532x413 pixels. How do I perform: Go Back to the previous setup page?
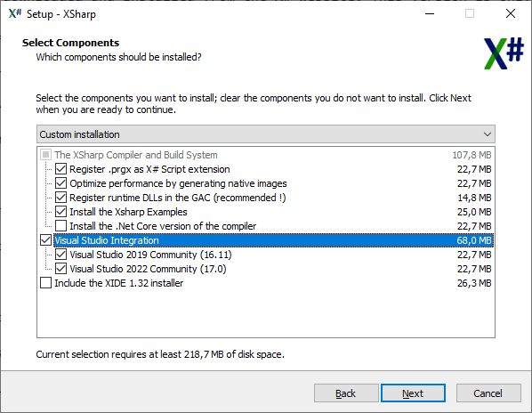346,393
